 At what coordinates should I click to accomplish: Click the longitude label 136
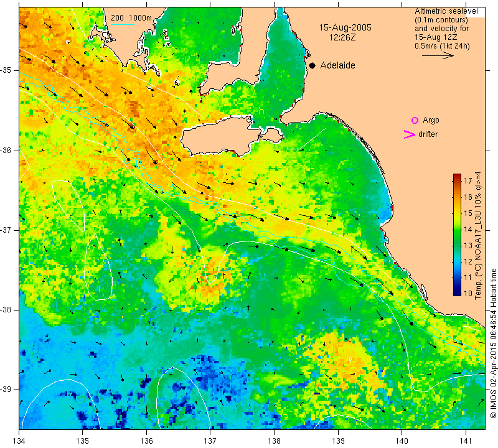[146, 441]
